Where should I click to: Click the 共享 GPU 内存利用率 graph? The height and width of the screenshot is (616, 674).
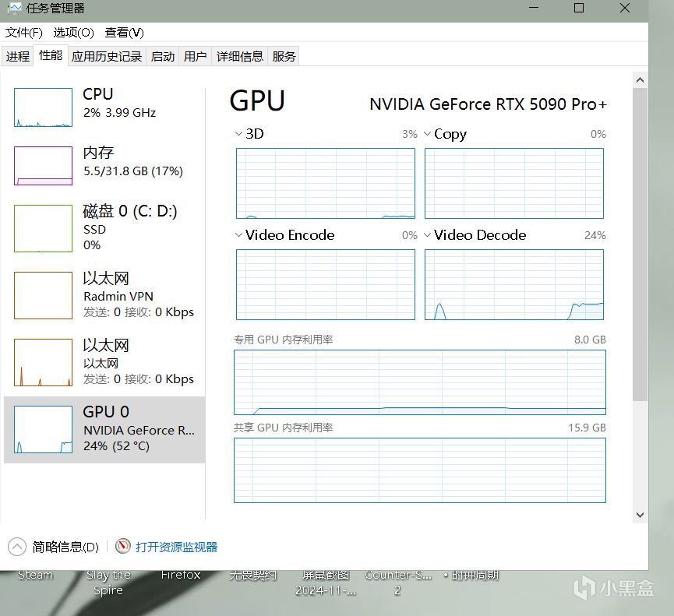point(420,470)
